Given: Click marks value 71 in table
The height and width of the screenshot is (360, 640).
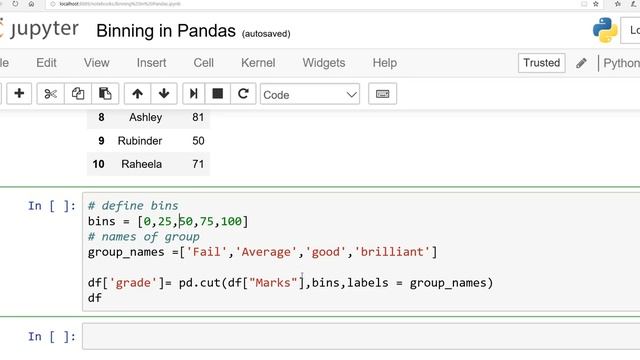Looking at the screenshot, I should [198, 164].
